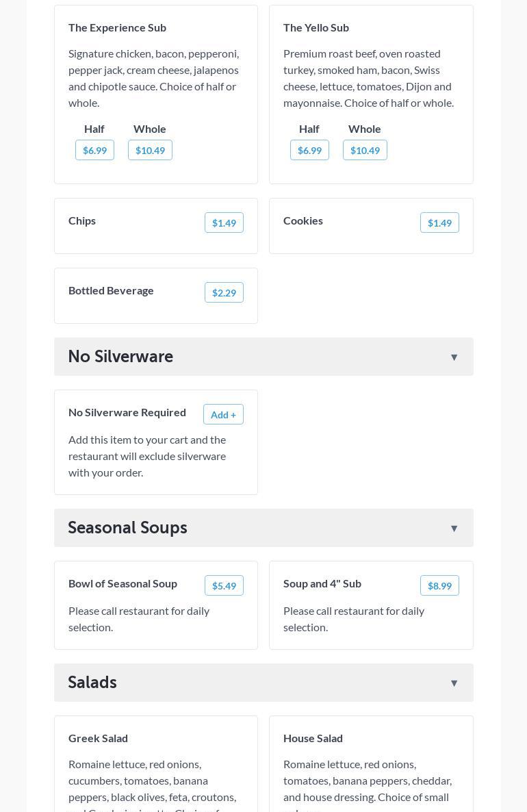This screenshot has width=527, height=812.
Task: Add No Silverware Required to cart
Action: pos(223,414)
